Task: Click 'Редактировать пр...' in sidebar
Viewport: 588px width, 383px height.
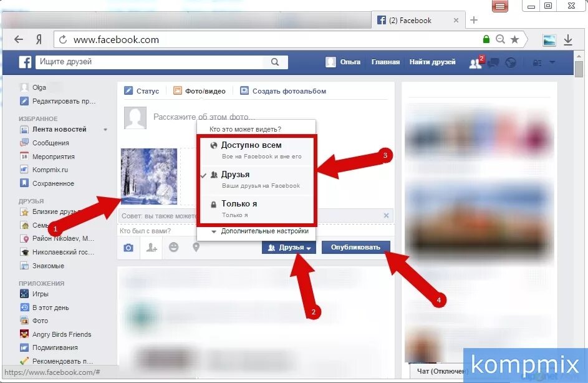Action: pos(58,101)
